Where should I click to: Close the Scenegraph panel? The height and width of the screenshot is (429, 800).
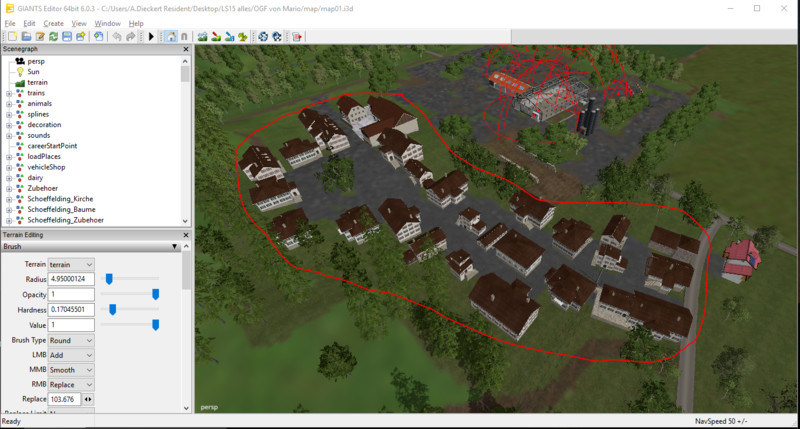point(187,48)
